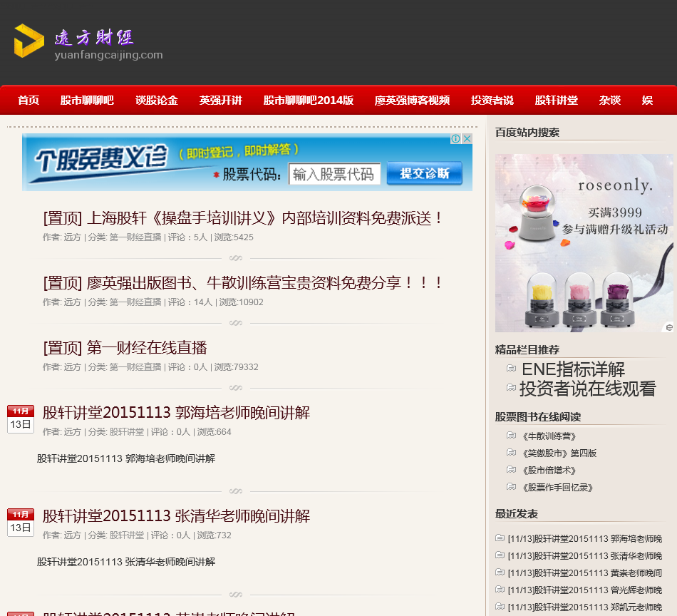
Task: Click category 第一财经直播 under 操盘手培训讲义 post
Action: (x=135, y=237)
